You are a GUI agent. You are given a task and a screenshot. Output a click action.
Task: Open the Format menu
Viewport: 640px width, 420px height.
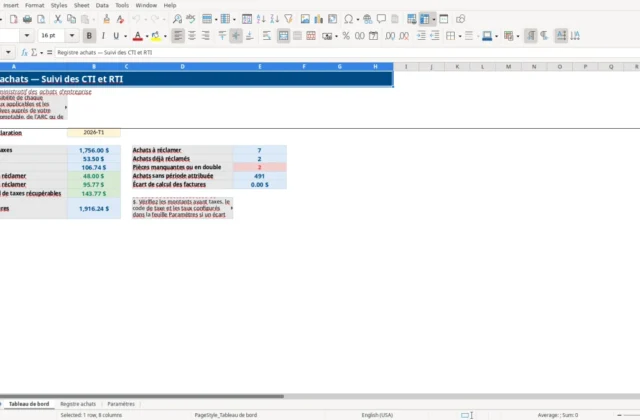(x=34, y=5)
